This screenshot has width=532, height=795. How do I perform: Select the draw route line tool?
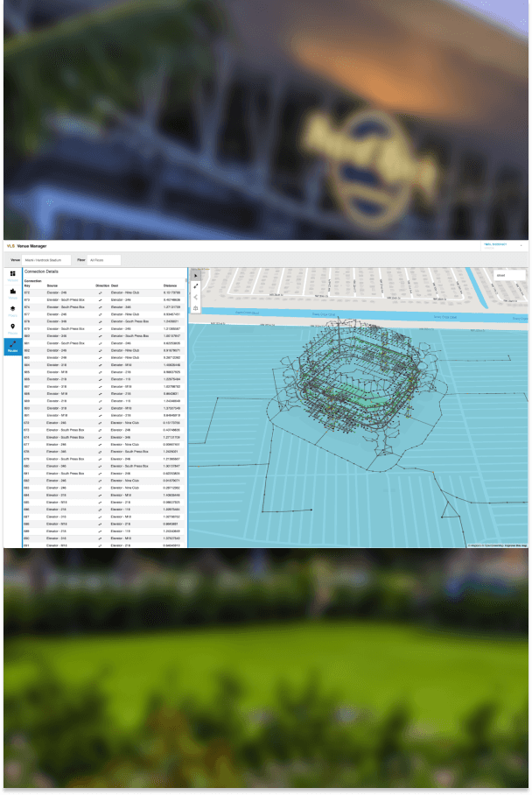[x=196, y=286]
